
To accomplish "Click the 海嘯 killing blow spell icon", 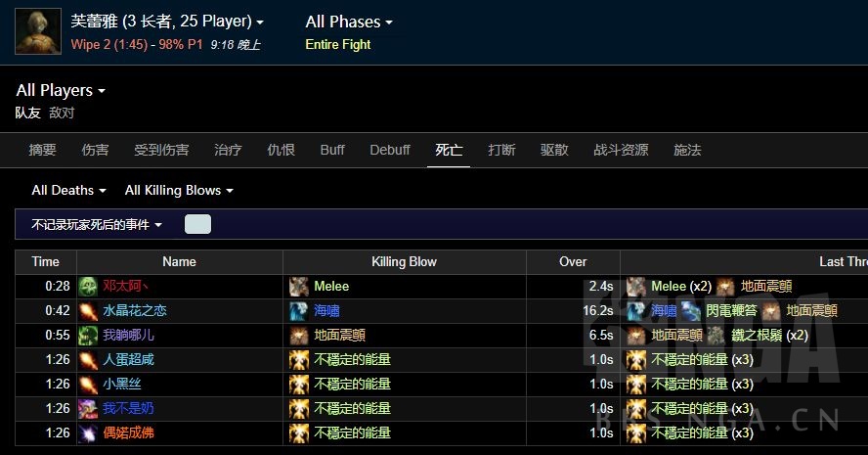I will click(x=299, y=311).
